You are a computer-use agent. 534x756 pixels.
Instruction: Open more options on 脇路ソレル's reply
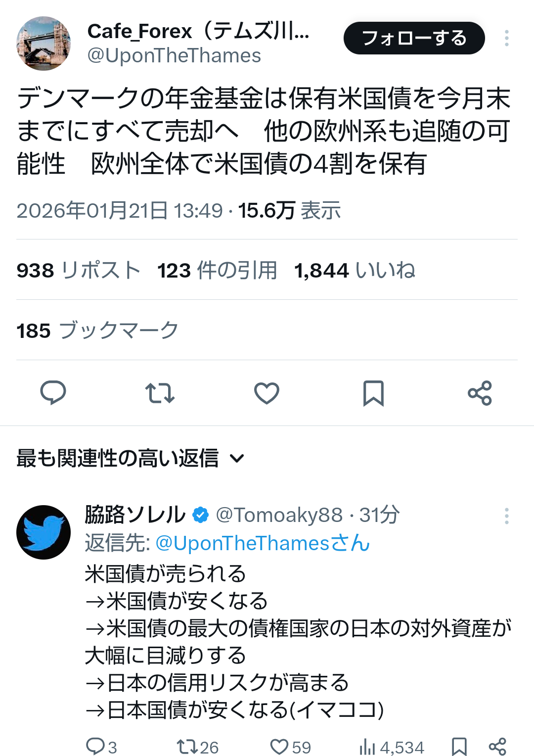[x=506, y=516]
